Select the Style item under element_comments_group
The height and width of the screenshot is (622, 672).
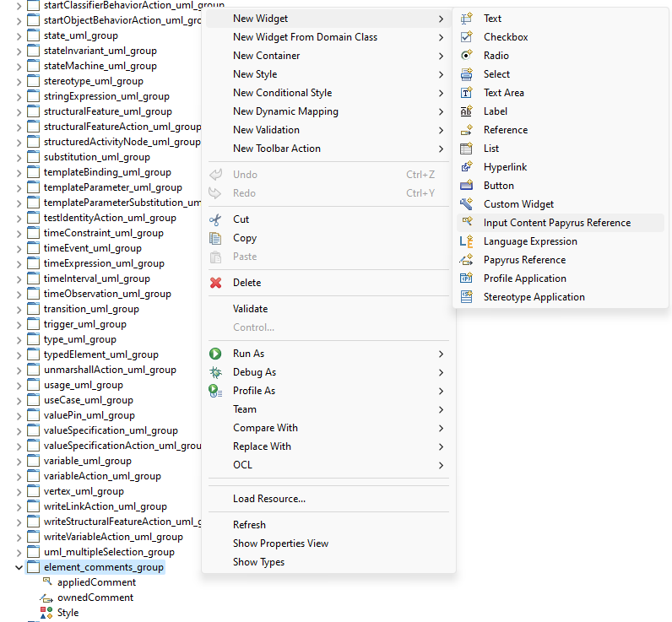68,613
